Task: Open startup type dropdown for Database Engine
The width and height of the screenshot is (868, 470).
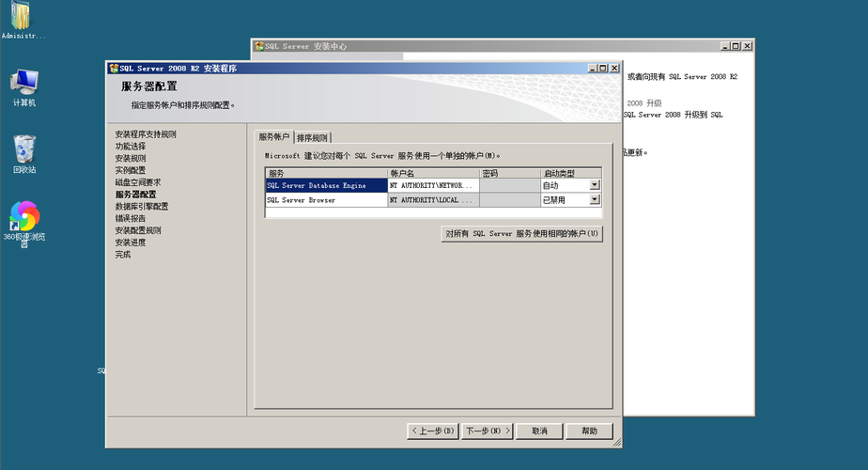Action: pyautogui.click(x=595, y=185)
